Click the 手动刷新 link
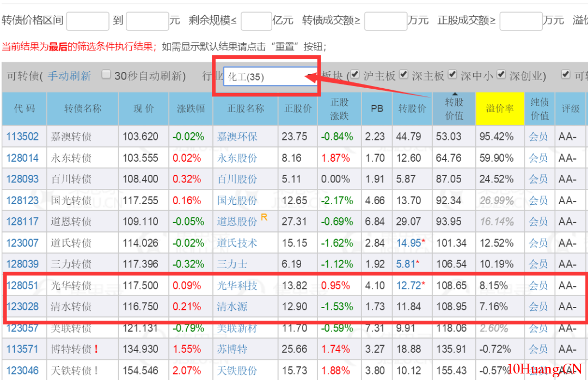Viewport: 588px width, 380px height. pyautogui.click(x=69, y=76)
